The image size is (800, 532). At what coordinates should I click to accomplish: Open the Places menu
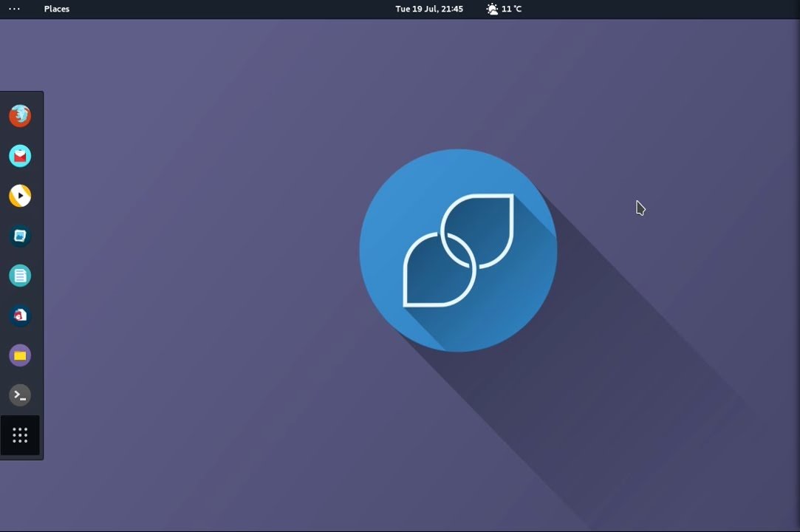(56, 9)
